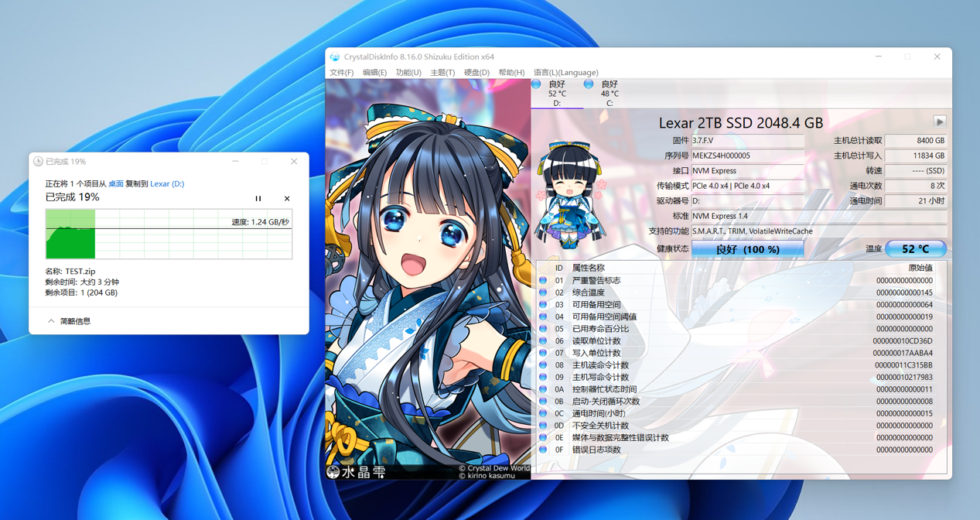Click raw value 00000000000145 of 综合温度
The width and height of the screenshot is (980, 520).
click(x=904, y=292)
